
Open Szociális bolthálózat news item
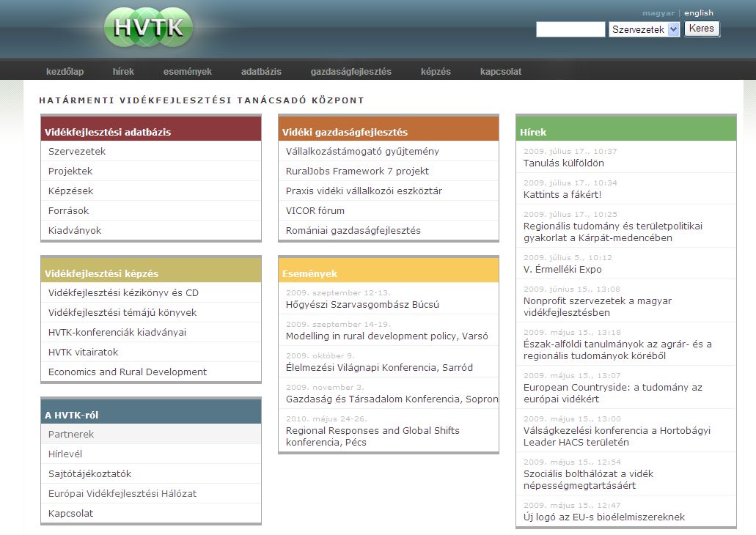pos(588,479)
